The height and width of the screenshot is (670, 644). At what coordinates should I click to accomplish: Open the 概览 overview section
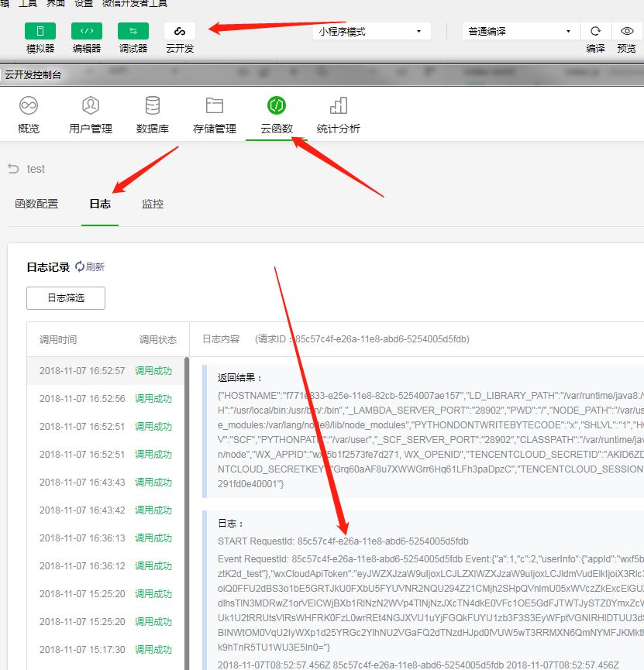(29, 115)
